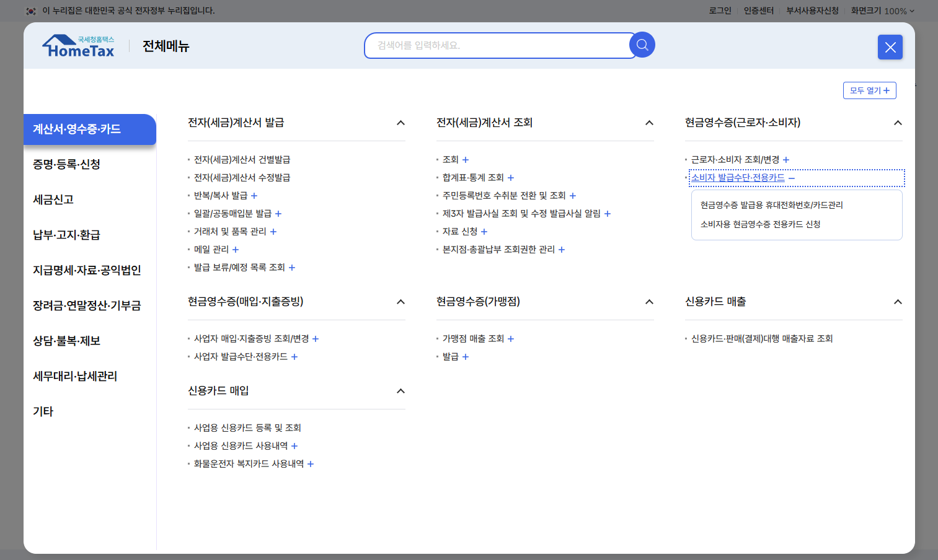This screenshot has height=560, width=938.
Task: Click inside the search input field
Action: point(496,45)
